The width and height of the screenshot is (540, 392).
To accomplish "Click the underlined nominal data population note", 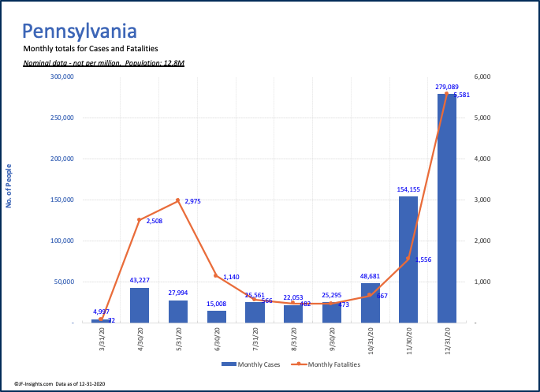I will pos(103,62).
